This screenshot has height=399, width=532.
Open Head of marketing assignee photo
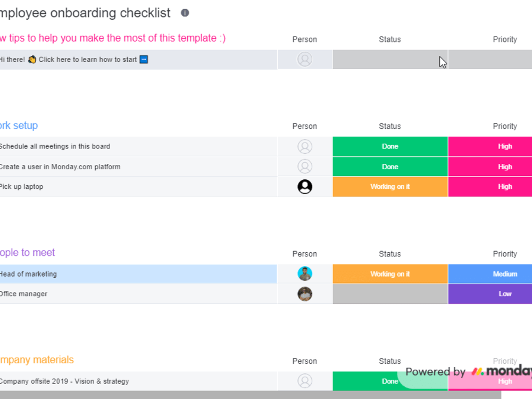click(305, 274)
